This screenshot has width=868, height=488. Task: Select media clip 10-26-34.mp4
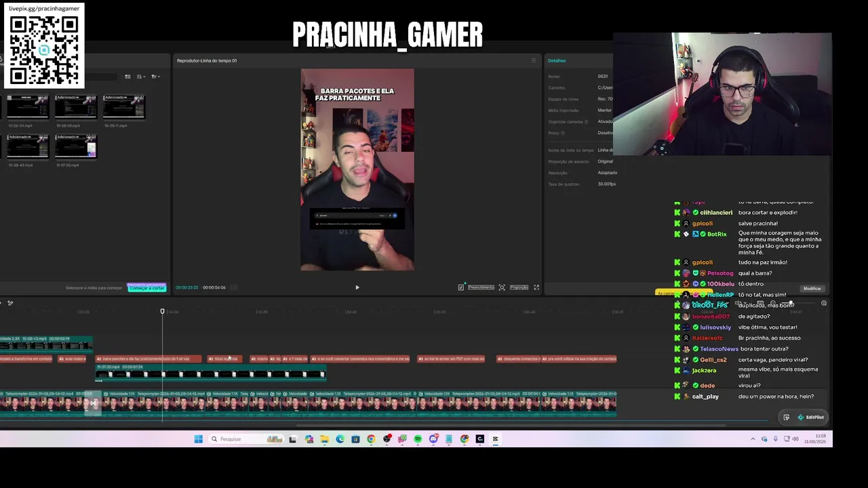28,107
